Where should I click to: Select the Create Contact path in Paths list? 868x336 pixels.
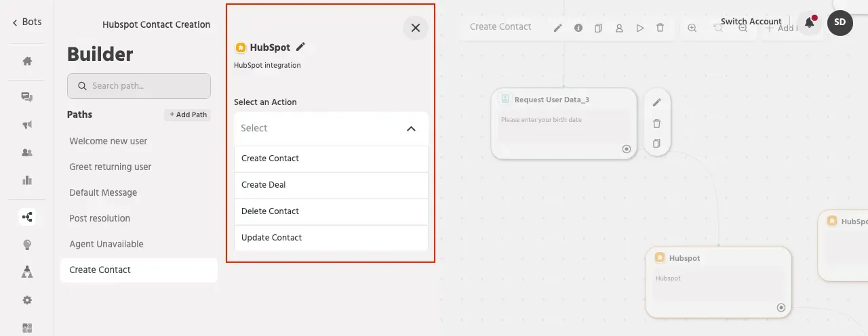click(x=139, y=270)
